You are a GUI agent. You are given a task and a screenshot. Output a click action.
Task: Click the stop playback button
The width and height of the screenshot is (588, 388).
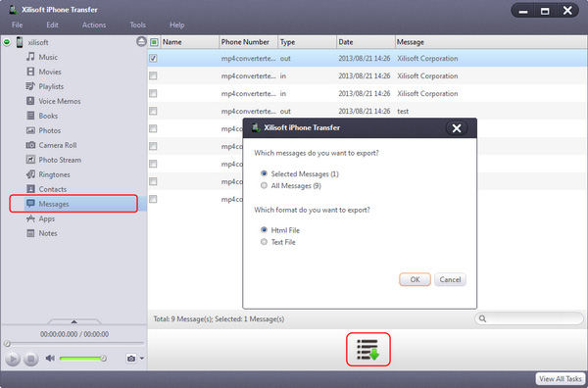click(31, 359)
